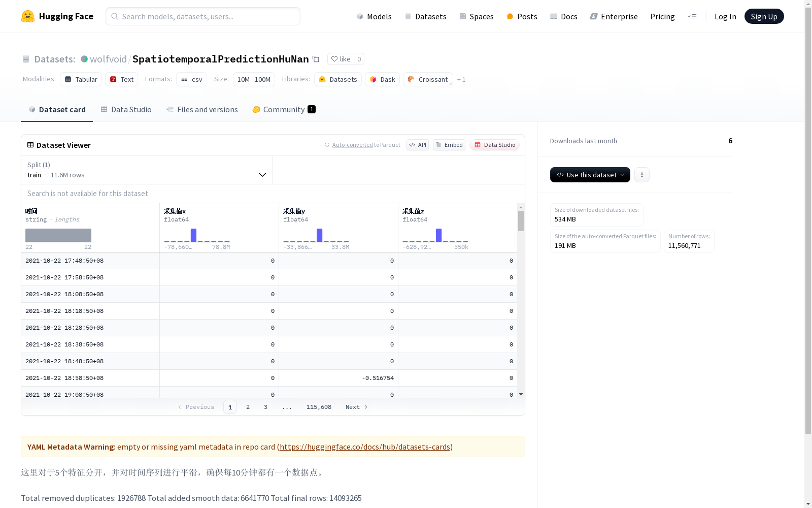The image size is (812, 508).
Task: Open Use this dataset dropdown
Action: tap(590, 175)
